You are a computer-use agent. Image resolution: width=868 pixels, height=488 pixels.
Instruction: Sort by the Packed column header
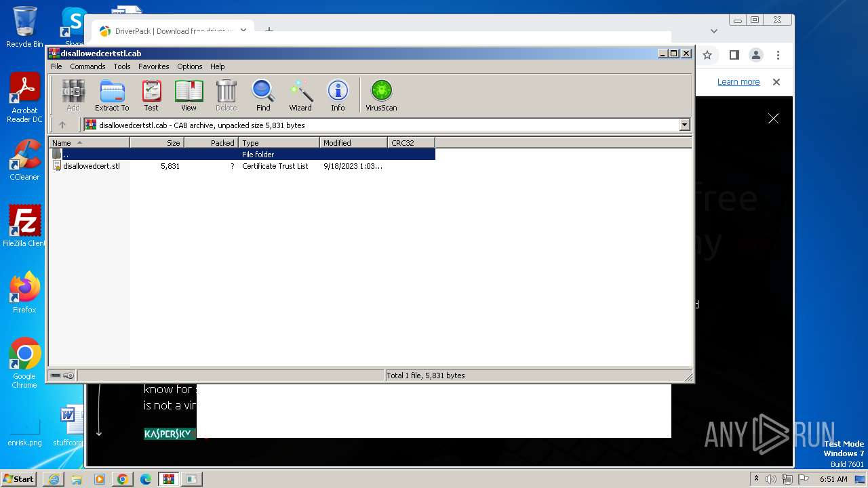(211, 142)
